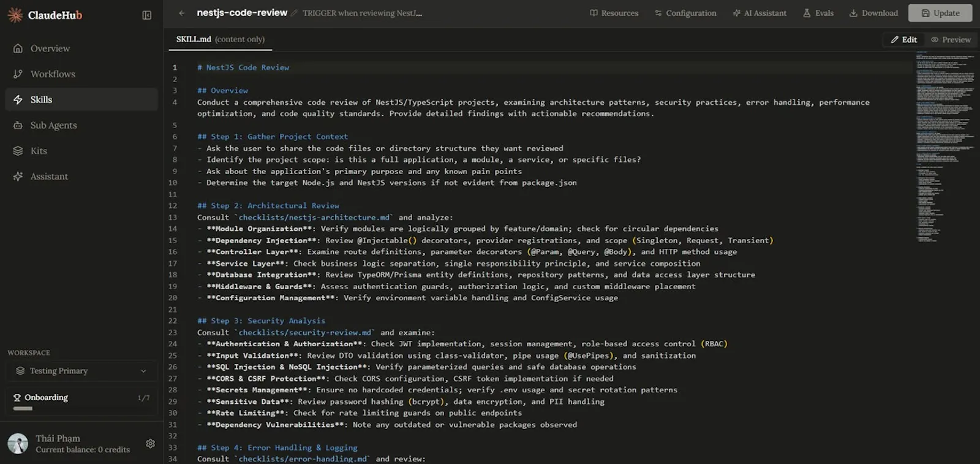Click the '**Module Organization**' line
Viewport: 980px width, 464px height.
(458, 229)
